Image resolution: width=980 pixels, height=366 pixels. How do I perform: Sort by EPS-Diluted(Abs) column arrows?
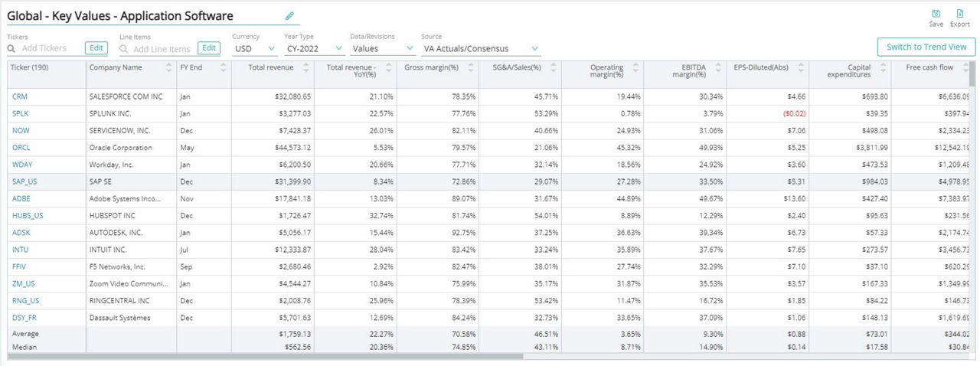click(x=802, y=67)
